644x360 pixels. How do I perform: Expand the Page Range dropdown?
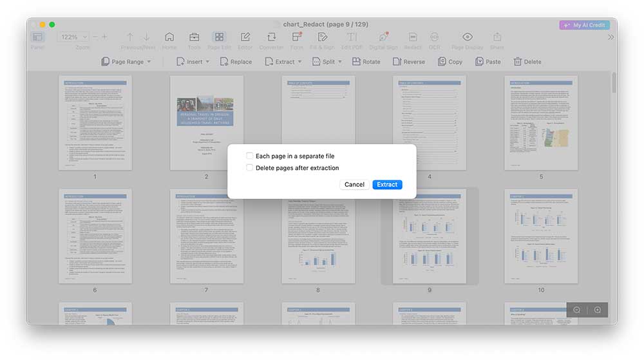(x=126, y=62)
